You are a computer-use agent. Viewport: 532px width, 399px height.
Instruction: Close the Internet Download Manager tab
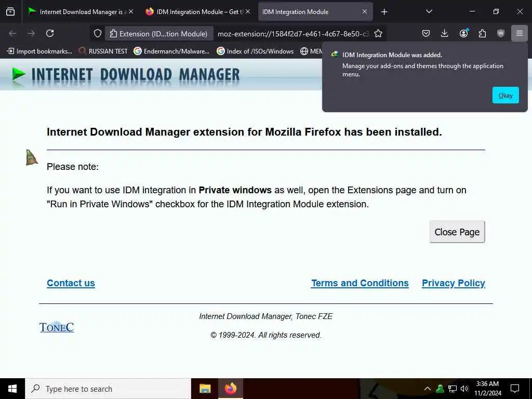click(130, 12)
